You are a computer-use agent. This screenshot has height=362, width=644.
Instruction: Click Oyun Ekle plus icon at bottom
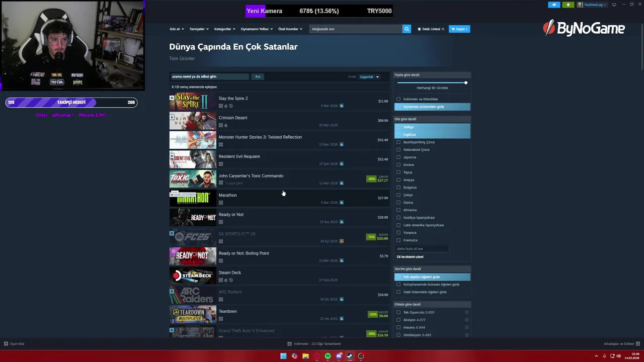[6, 344]
